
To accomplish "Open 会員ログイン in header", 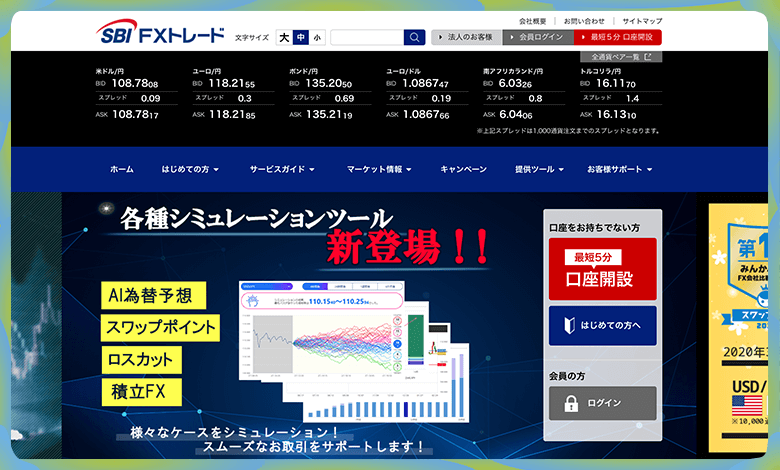I will 538,37.
